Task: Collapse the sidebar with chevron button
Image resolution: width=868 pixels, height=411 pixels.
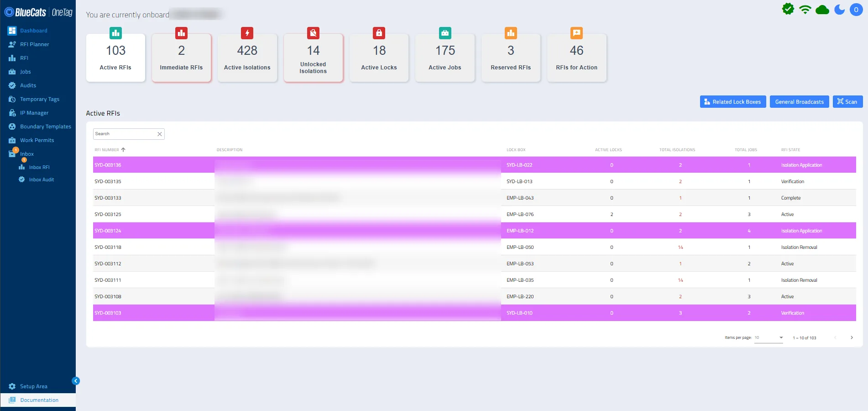Action: click(76, 381)
